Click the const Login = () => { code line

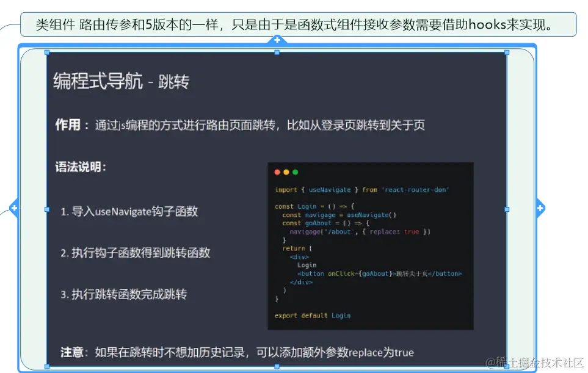[314, 206]
